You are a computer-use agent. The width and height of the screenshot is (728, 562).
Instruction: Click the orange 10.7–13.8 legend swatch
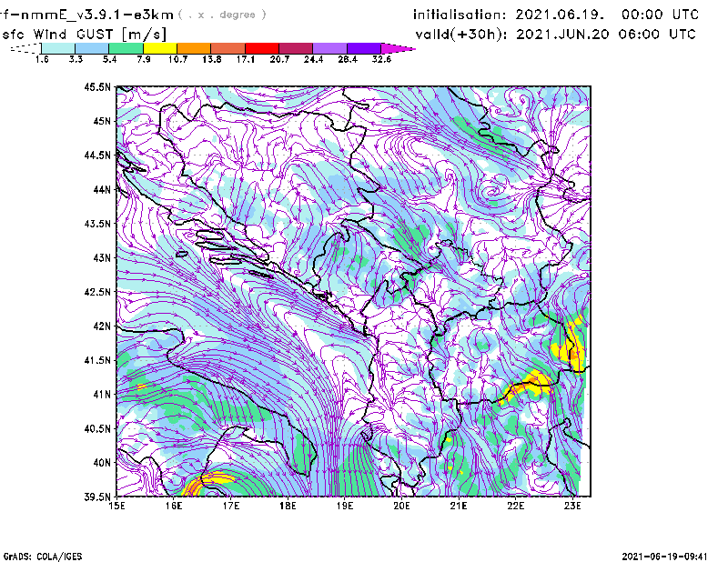(x=194, y=48)
